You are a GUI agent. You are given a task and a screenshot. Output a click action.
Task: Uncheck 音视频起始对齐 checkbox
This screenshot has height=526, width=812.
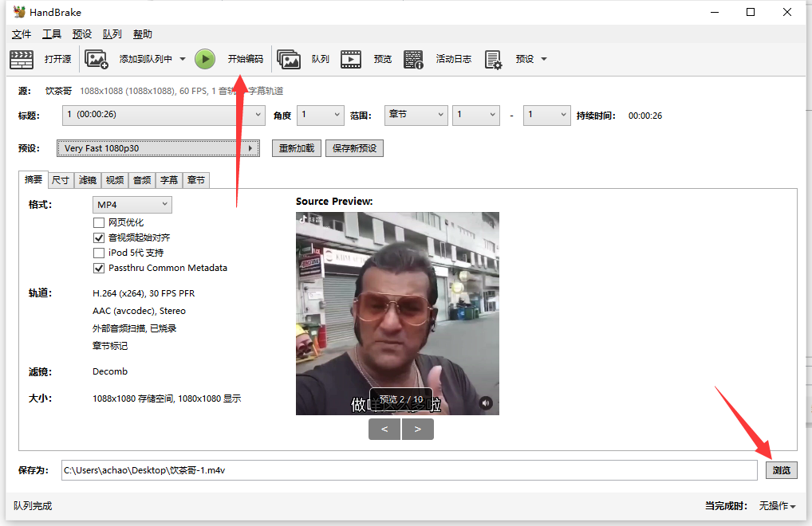[99, 237]
